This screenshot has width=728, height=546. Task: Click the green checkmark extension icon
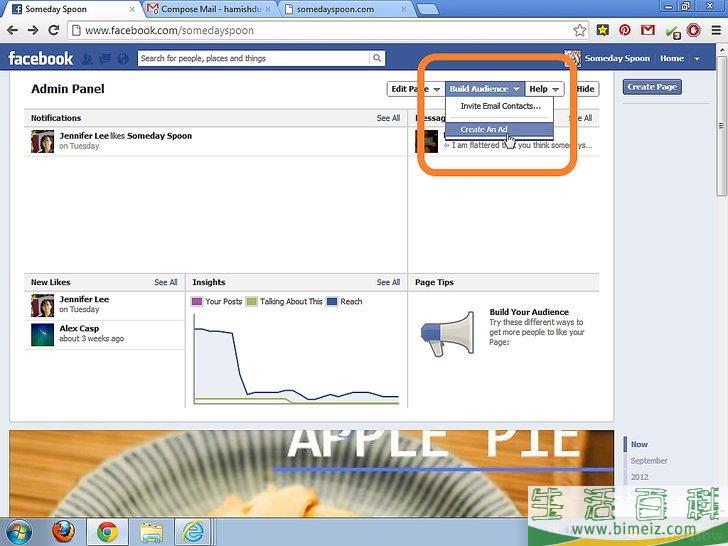click(x=672, y=32)
